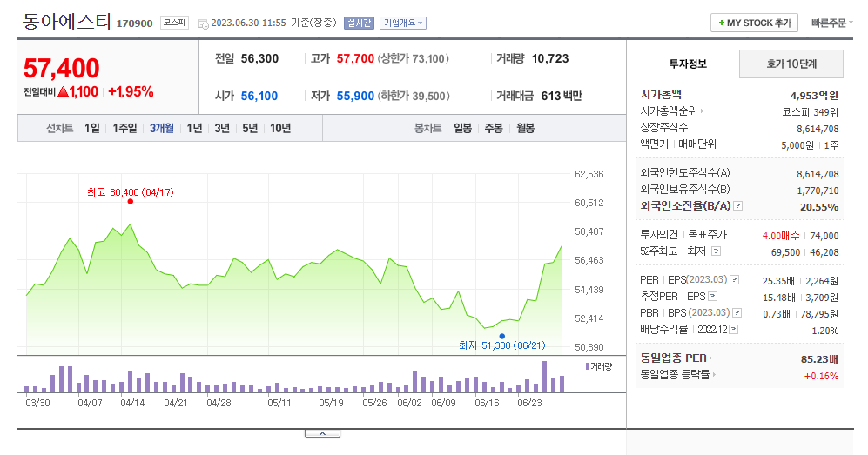This screenshot has height=455, width=868.
Task: Click the stock code 170900
Action: point(135,23)
